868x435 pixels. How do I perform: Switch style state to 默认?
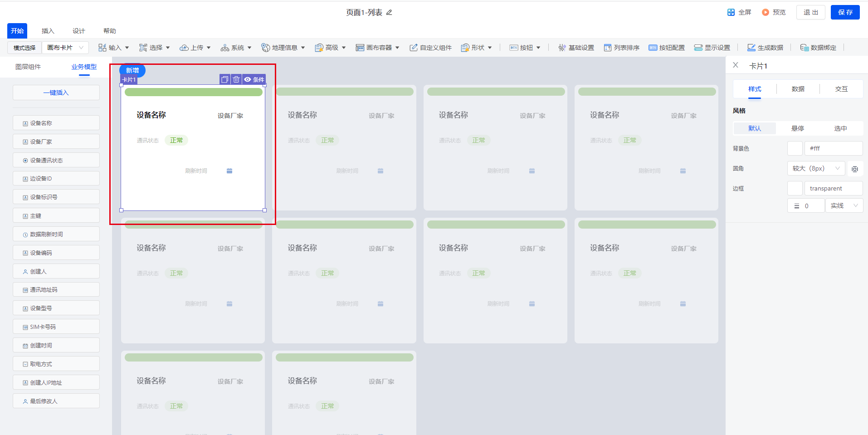(x=755, y=128)
